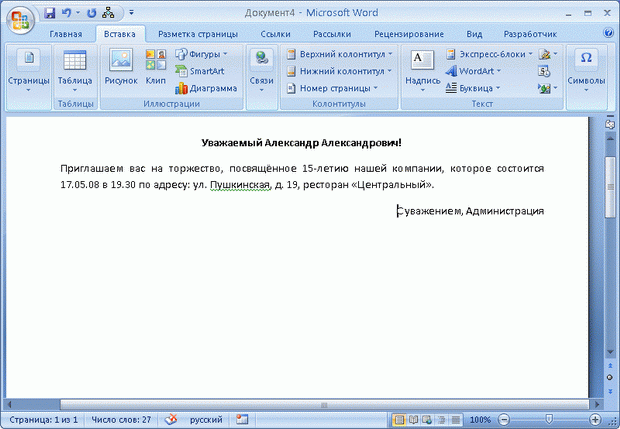Viewport: 620px width, 429px height.
Task: Insert a text box with Надпись
Action: click(422, 72)
